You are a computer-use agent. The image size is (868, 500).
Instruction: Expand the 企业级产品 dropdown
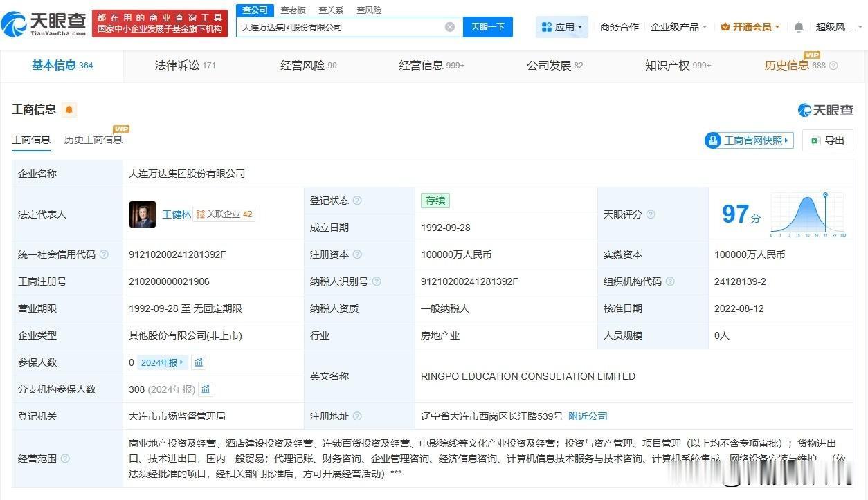click(679, 27)
